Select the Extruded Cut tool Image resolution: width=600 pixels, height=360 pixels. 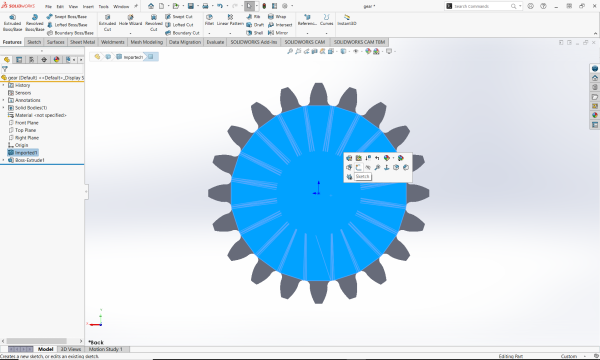[108, 23]
